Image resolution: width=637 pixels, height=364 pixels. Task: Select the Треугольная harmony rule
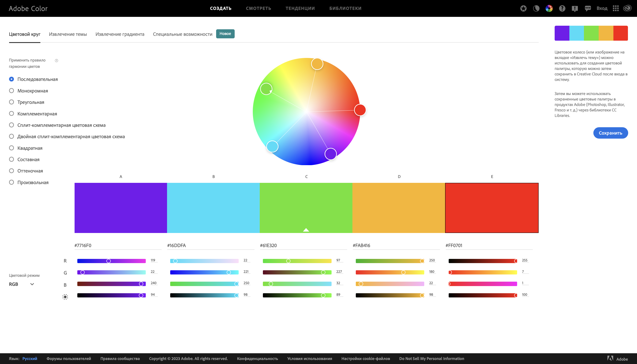[x=27, y=102]
